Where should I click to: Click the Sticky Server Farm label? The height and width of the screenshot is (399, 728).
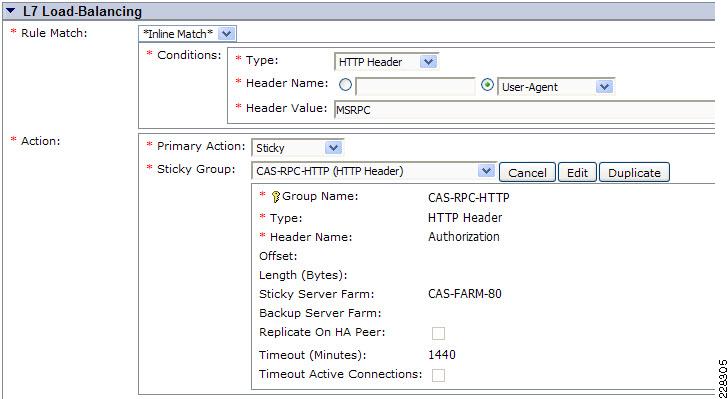tap(317, 294)
